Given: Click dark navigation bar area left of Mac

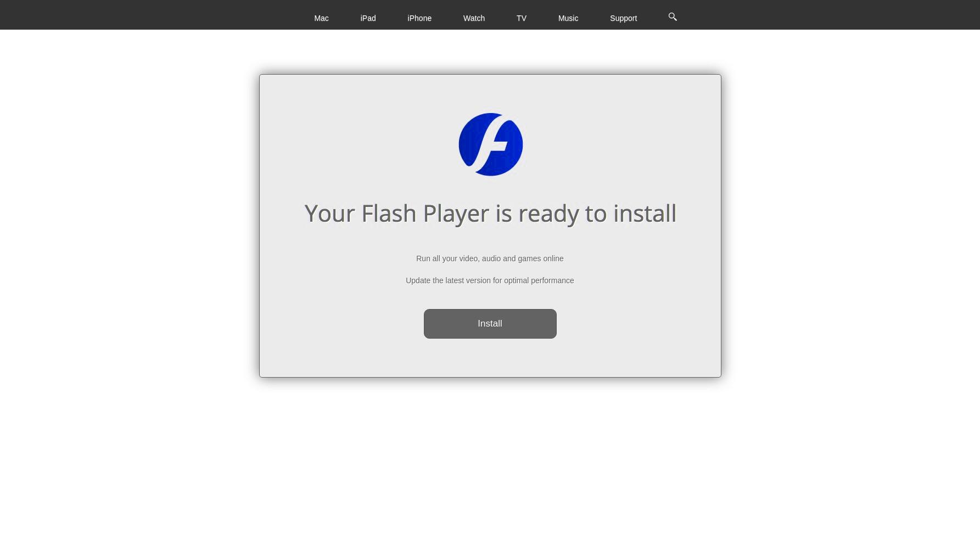Looking at the screenshot, I should tap(154, 15).
